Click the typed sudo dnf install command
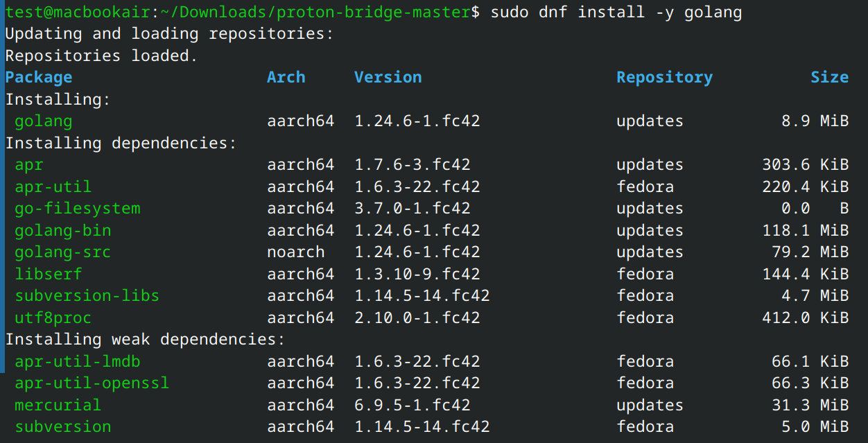Viewport: 868px width, 443px height. [x=616, y=12]
